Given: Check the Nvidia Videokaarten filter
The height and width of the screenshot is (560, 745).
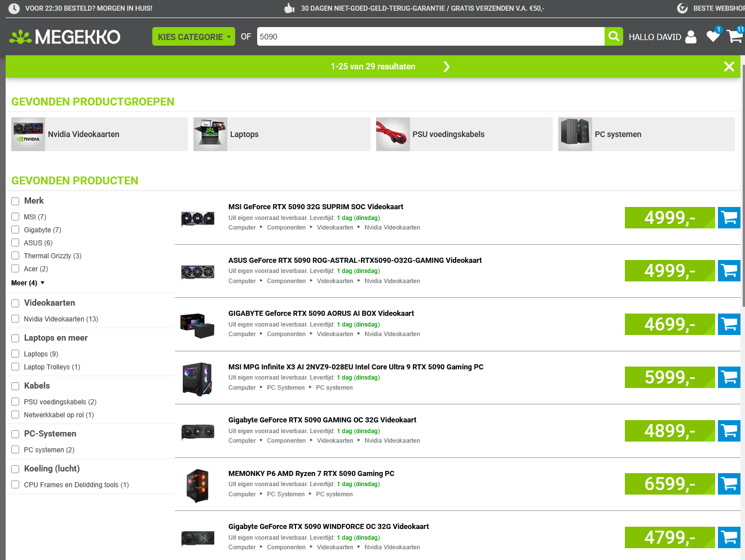Looking at the screenshot, I should coord(15,319).
